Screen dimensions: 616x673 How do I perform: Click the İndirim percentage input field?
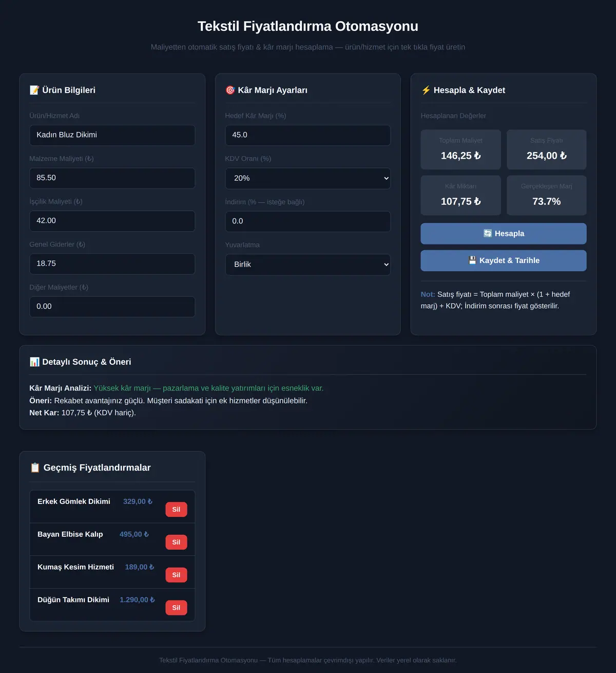coord(308,221)
